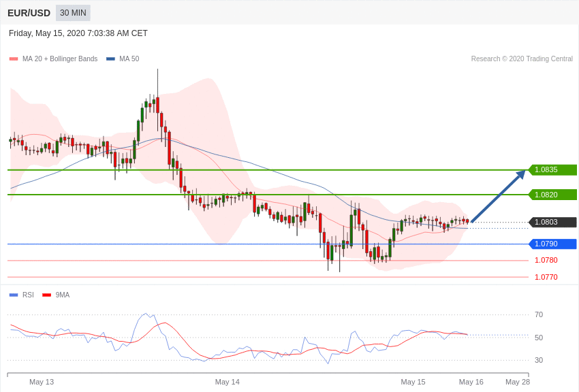Click the 30 MIN timeframe button
579x392 pixels.
[x=73, y=13]
